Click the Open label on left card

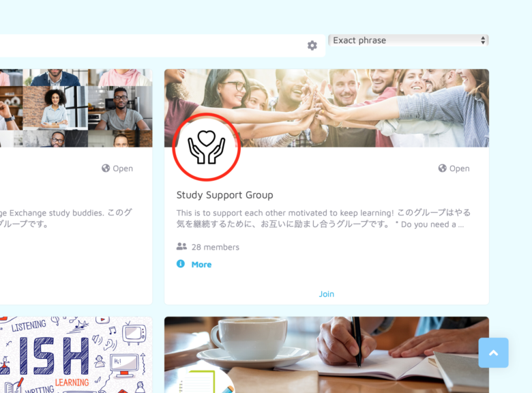coord(123,169)
